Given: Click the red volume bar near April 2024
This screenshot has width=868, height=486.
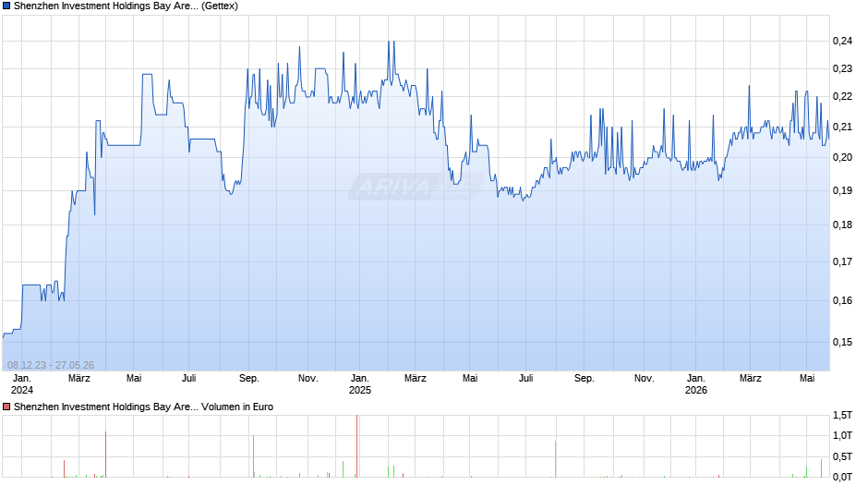Looking at the screenshot, I should coord(106,455).
